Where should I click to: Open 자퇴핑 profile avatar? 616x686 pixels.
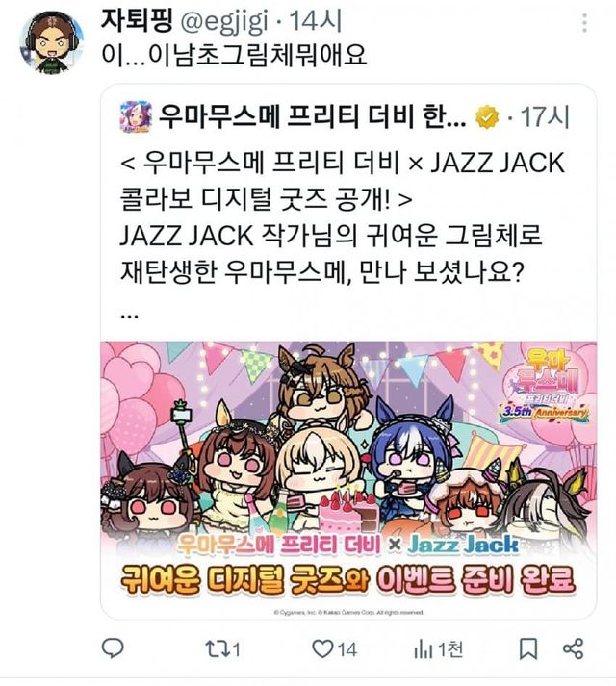tap(52, 41)
